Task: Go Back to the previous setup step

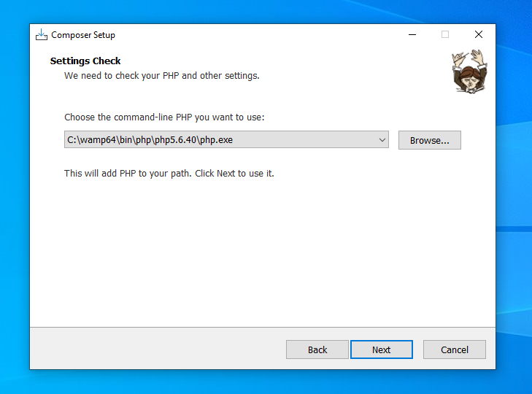Action: pyautogui.click(x=317, y=349)
